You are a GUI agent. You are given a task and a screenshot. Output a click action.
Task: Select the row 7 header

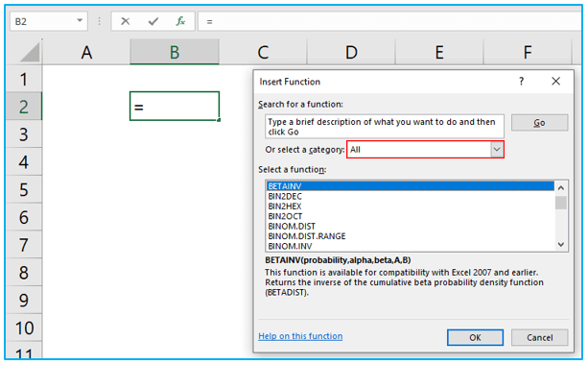(24, 245)
